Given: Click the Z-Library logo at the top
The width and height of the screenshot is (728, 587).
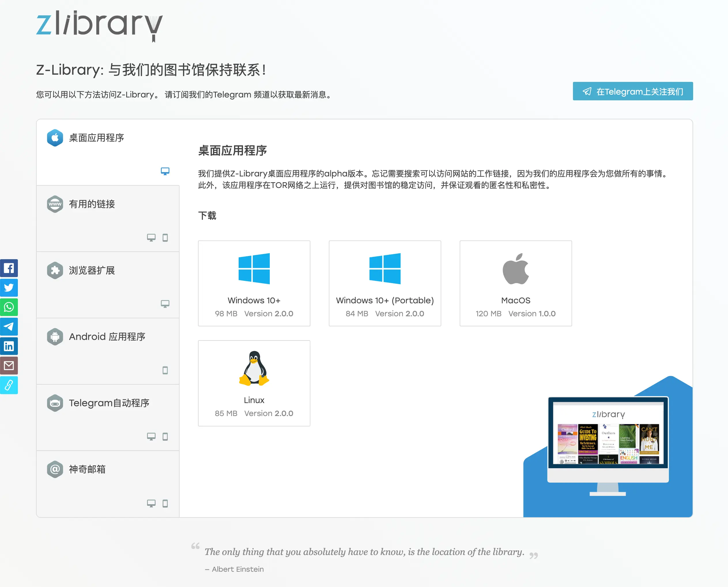Looking at the screenshot, I should [x=99, y=26].
